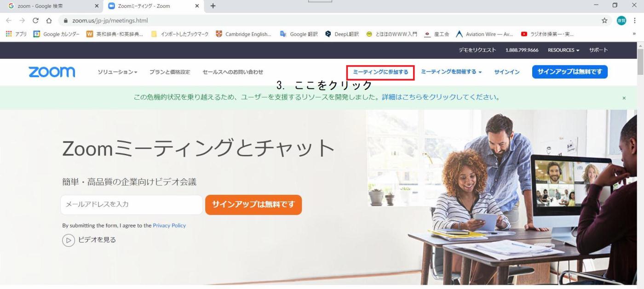This screenshot has width=644, height=289.
Task: Open the アプリ apps grid bookmark
Action: point(17,34)
